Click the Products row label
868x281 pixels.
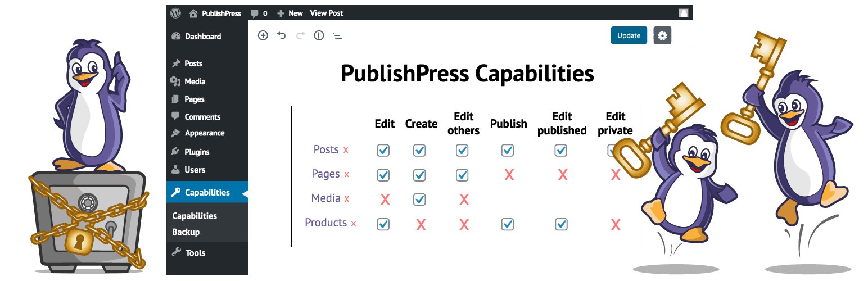click(326, 223)
